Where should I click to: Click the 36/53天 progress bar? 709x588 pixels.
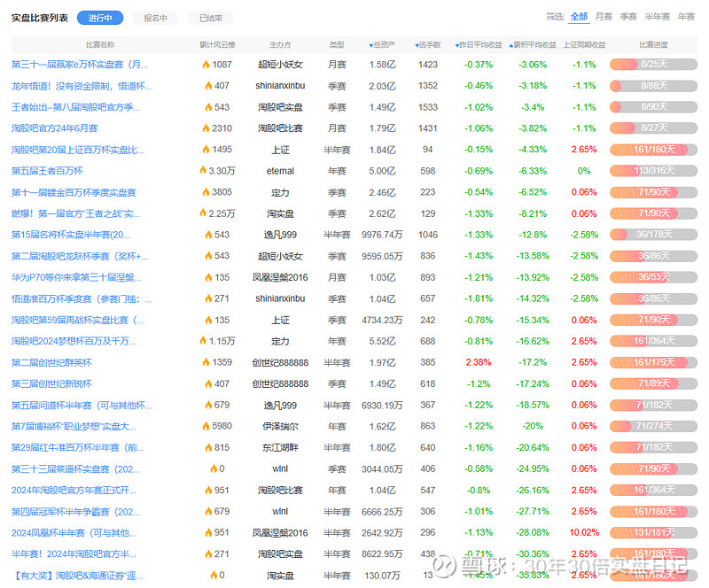[653, 277]
